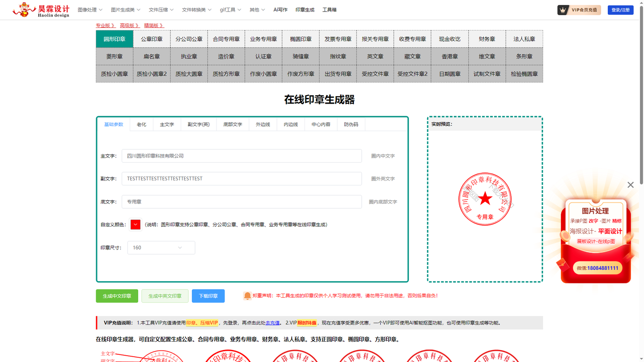Select the 日期圆章 stamp type
Viewport: 644px width, 362px height.
pos(449,74)
